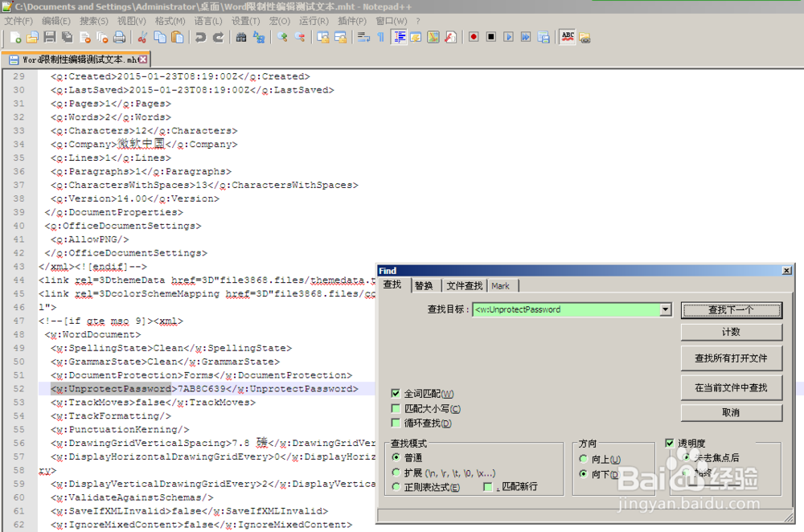Toggle the Indent guide toolbar icon
The height and width of the screenshot is (532, 804).
click(x=399, y=38)
